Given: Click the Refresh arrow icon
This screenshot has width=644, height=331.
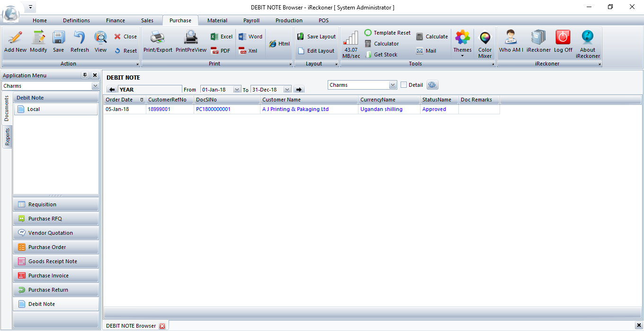Looking at the screenshot, I should (80, 38).
